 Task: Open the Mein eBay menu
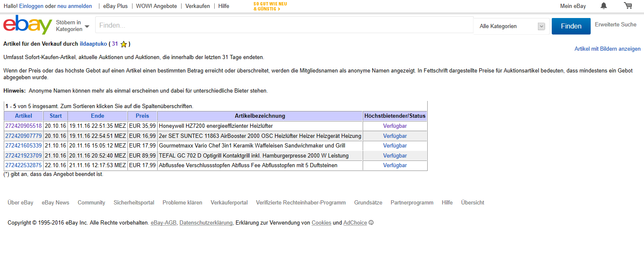click(x=573, y=6)
